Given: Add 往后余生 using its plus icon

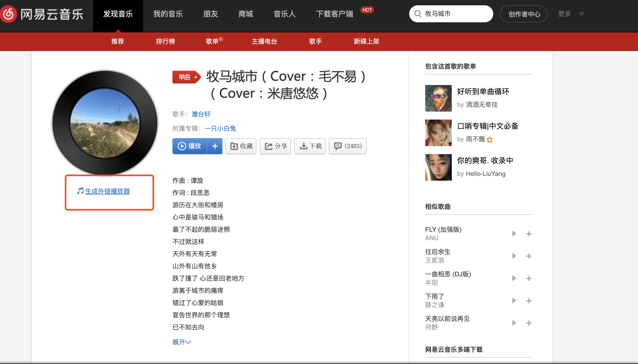Looking at the screenshot, I should tap(529, 256).
